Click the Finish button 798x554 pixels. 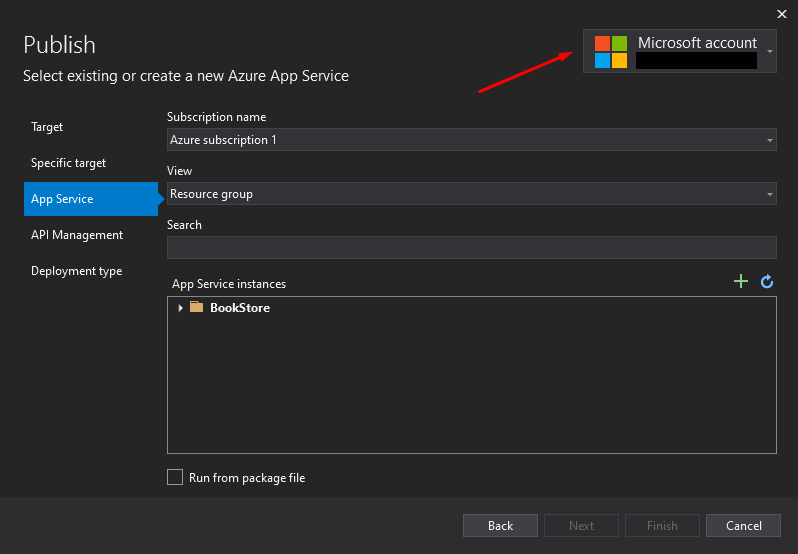[x=662, y=526]
